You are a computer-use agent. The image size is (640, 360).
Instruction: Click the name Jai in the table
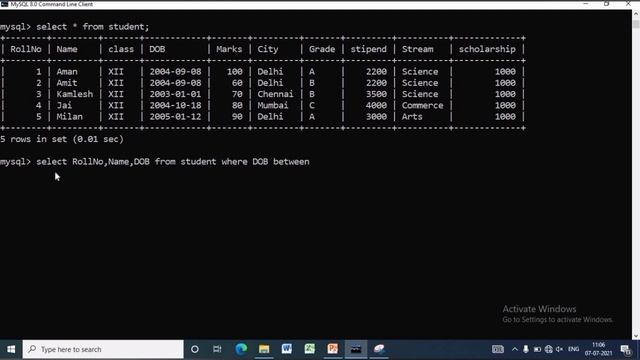(64, 105)
